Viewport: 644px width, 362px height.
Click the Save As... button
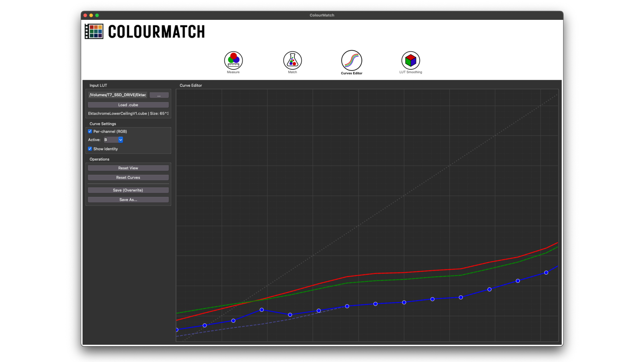(128, 200)
